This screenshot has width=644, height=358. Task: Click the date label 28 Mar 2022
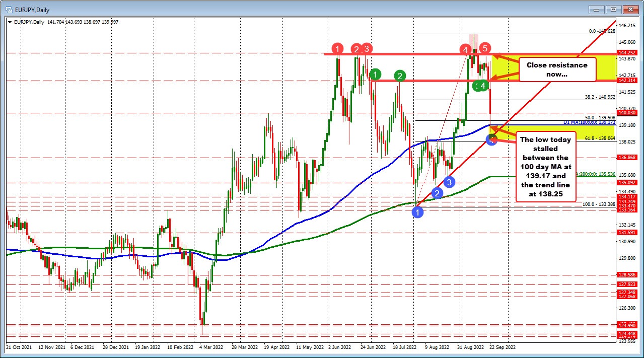(244, 347)
